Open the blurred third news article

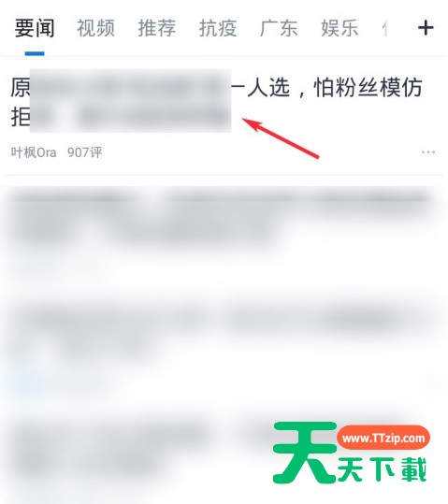221,335
